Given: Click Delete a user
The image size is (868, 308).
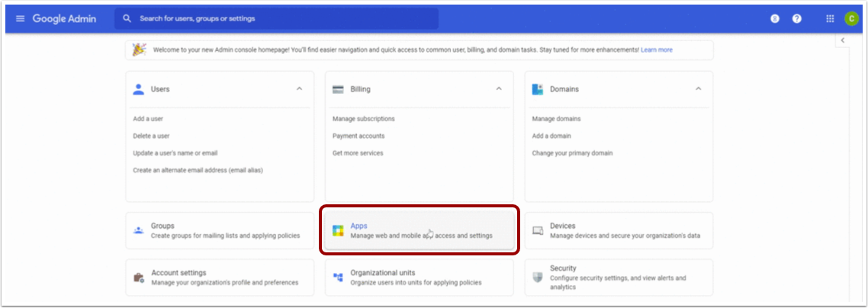Looking at the screenshot, I should 151,136.
